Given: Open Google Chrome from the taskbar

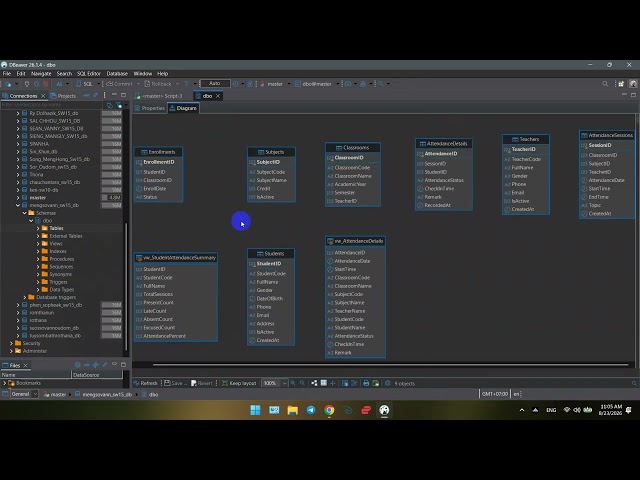Looking at the screenshot, I should (x=329, y=410).
